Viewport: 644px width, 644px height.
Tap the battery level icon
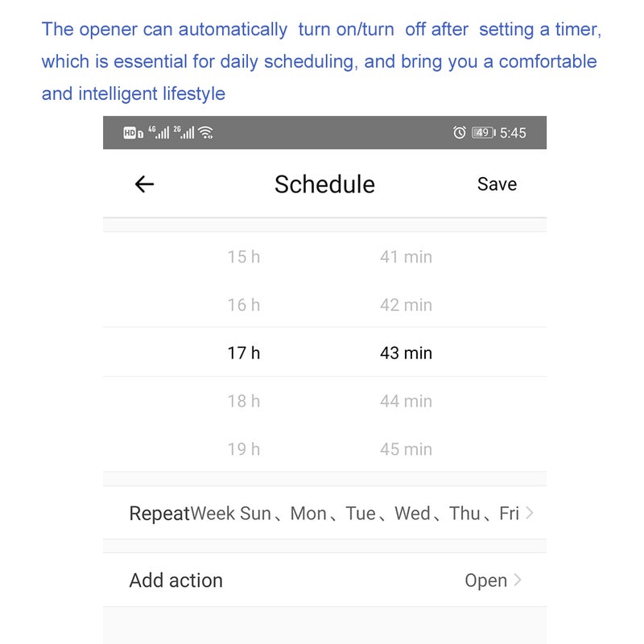tap(483, 133)
